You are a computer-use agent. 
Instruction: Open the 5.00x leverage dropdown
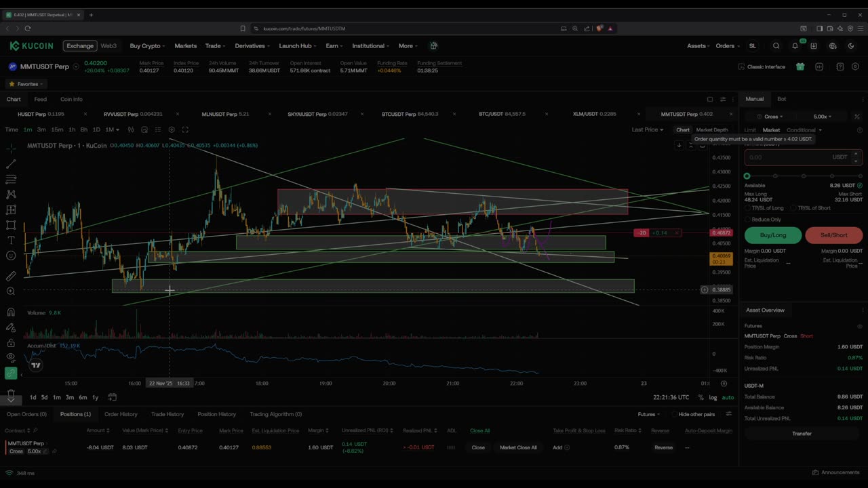click(x=822, y=117)
